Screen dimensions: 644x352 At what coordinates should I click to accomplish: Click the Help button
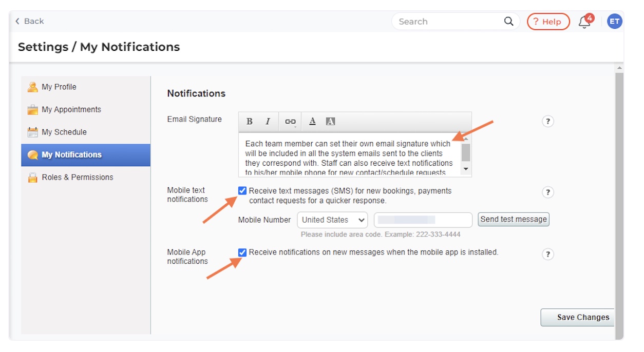click(548, 22)
